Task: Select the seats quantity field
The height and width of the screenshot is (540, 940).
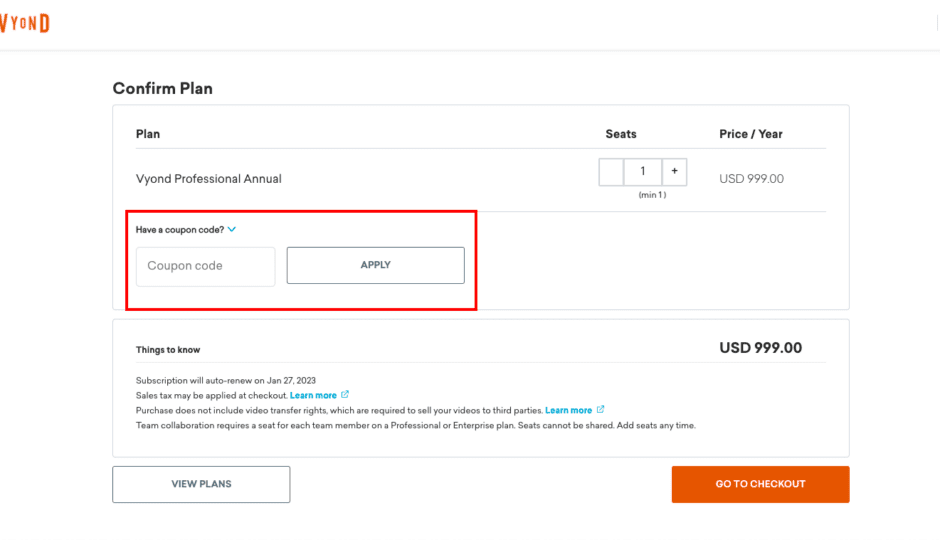Action: (643, 171)
